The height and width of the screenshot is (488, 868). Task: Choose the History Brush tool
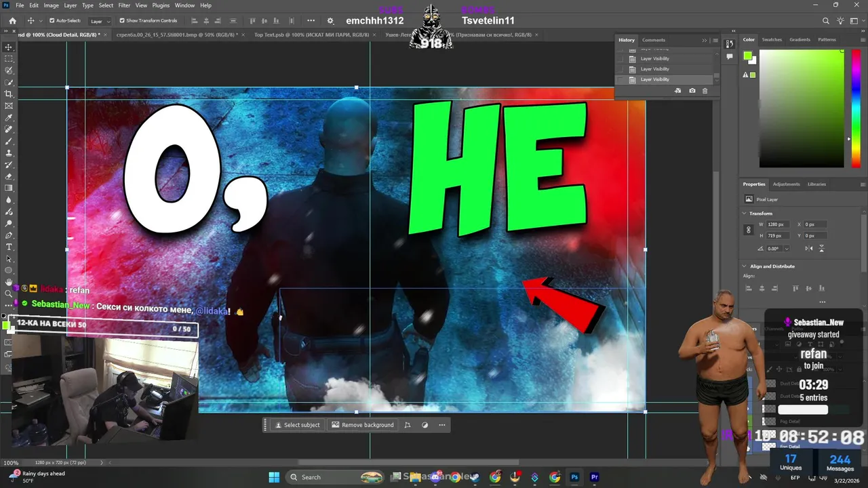[9, 165]
